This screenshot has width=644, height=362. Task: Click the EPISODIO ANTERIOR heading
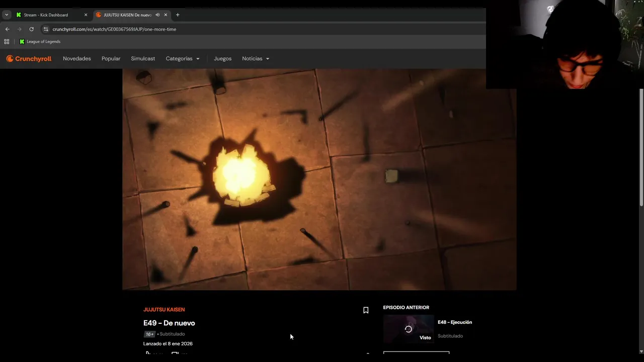tap(406, 308)
